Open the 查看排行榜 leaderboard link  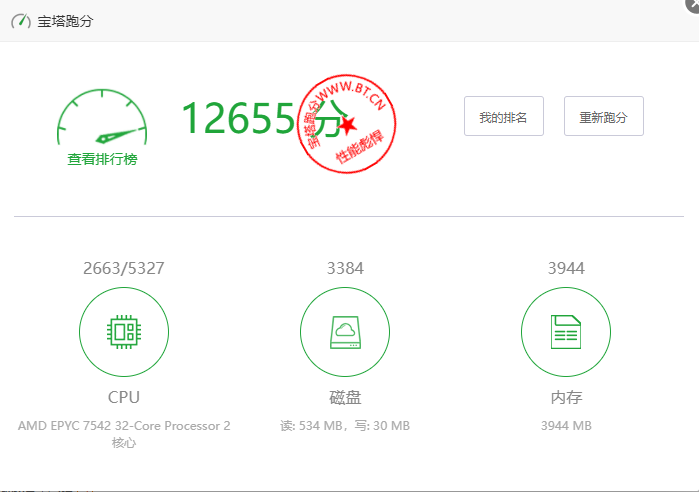tap(102, 159)
